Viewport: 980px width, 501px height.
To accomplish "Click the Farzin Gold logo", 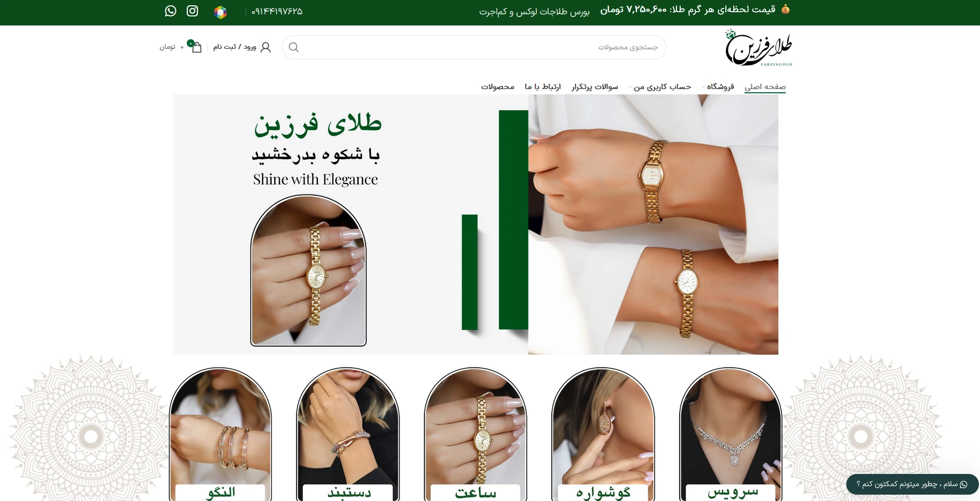I will tap(758, 48).
